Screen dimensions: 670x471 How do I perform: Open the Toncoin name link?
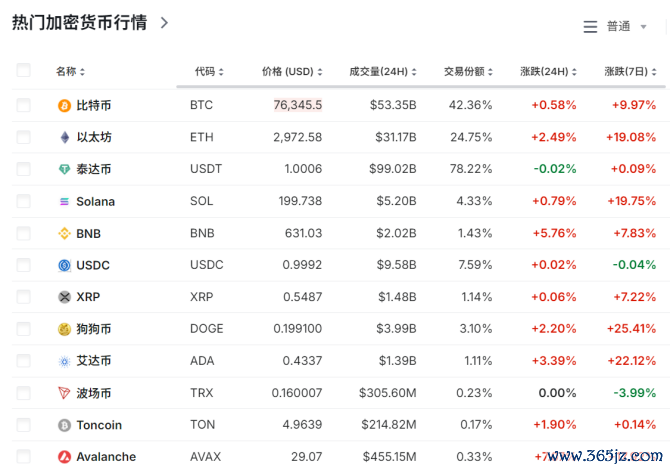(x=99, y=425)
